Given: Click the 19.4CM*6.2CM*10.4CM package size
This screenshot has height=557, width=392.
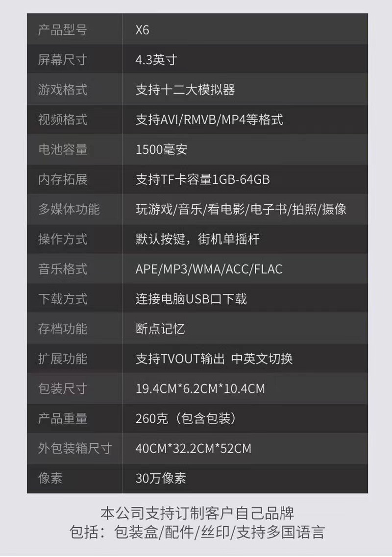Looking at the screenshot, I should (200, 388).
